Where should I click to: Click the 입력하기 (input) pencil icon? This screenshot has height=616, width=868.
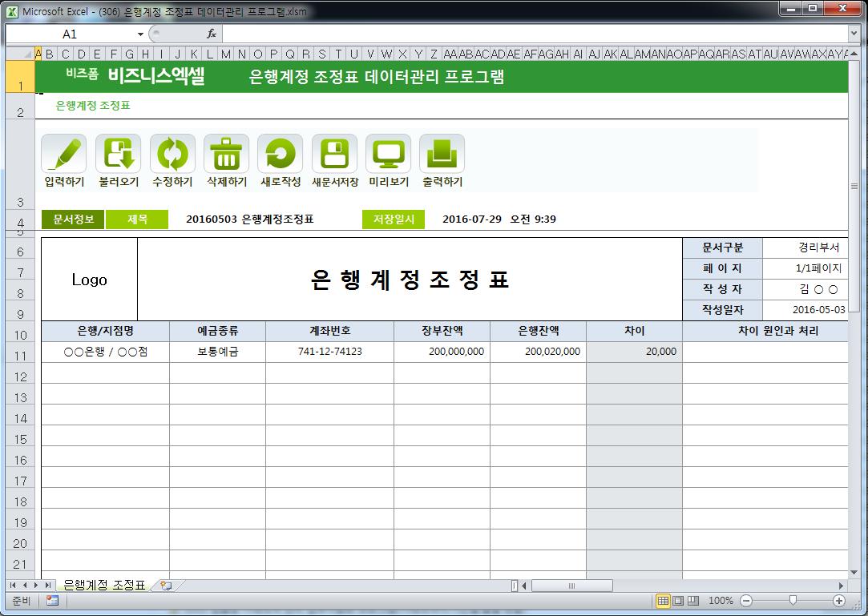[64, 154]
